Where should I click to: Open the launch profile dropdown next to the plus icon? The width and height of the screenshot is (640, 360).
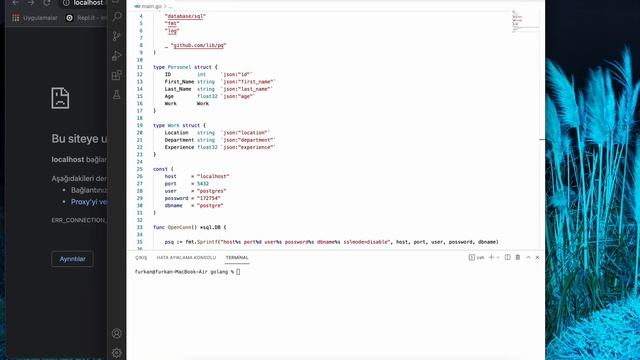498,258
